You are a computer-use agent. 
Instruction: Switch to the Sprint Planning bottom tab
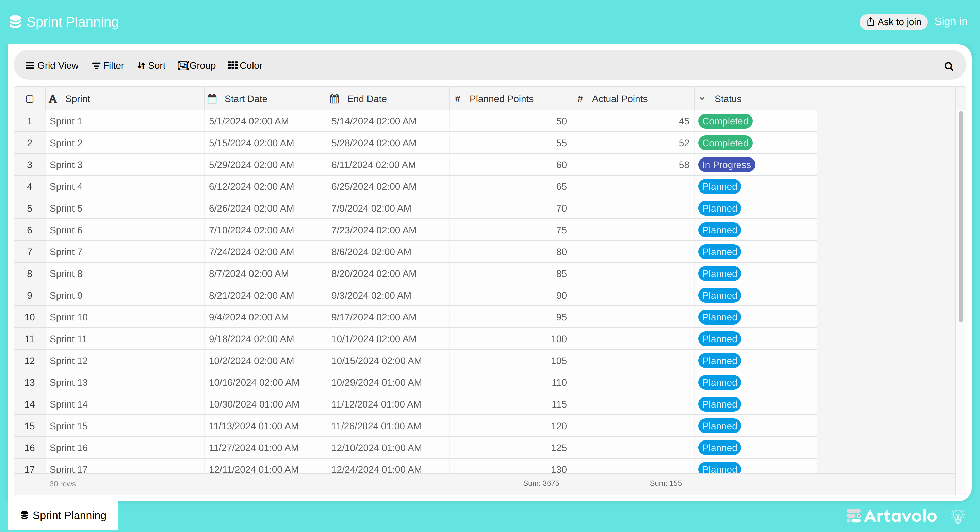pos(63,515)
